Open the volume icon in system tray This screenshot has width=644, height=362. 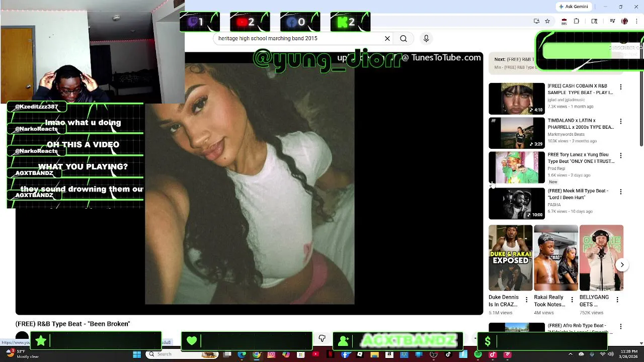[611, 354]
